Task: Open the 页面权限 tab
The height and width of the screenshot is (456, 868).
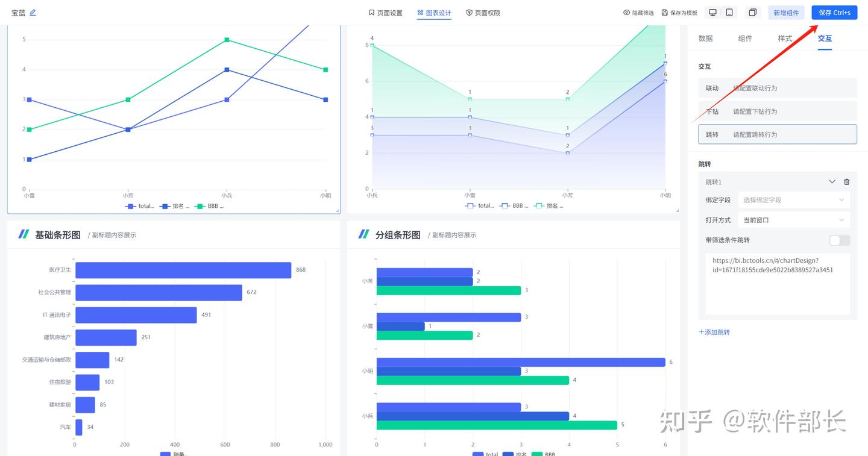Action: pyautogui.click(x=483, y=13)
